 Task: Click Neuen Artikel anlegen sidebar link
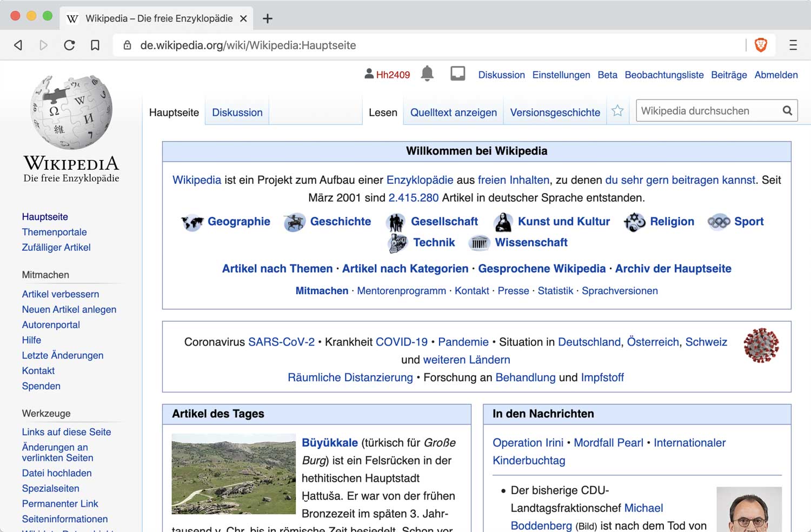click(69, 309)
